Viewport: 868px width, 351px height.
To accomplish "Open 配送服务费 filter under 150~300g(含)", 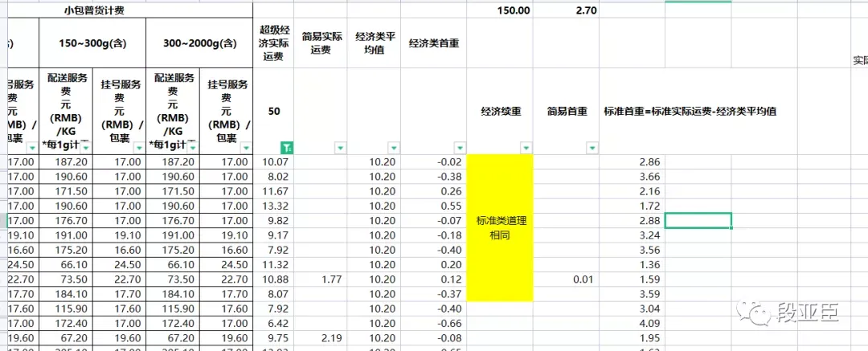I will 85,148.
